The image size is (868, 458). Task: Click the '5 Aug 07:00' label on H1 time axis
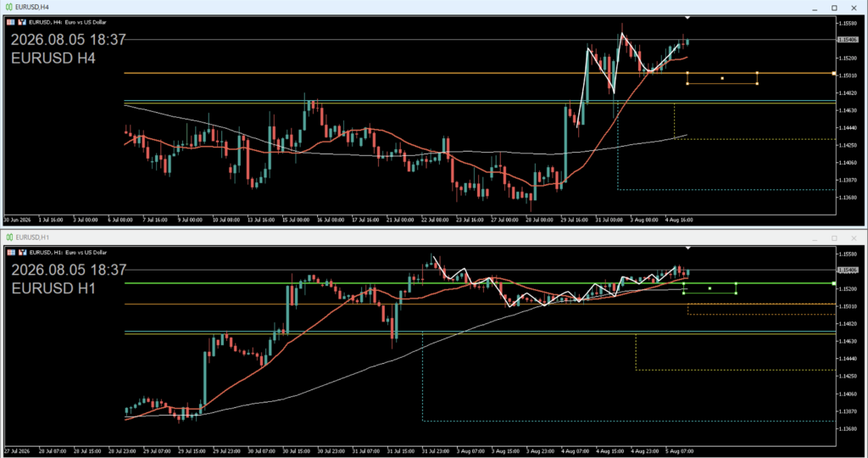click(x=679, y=451)
